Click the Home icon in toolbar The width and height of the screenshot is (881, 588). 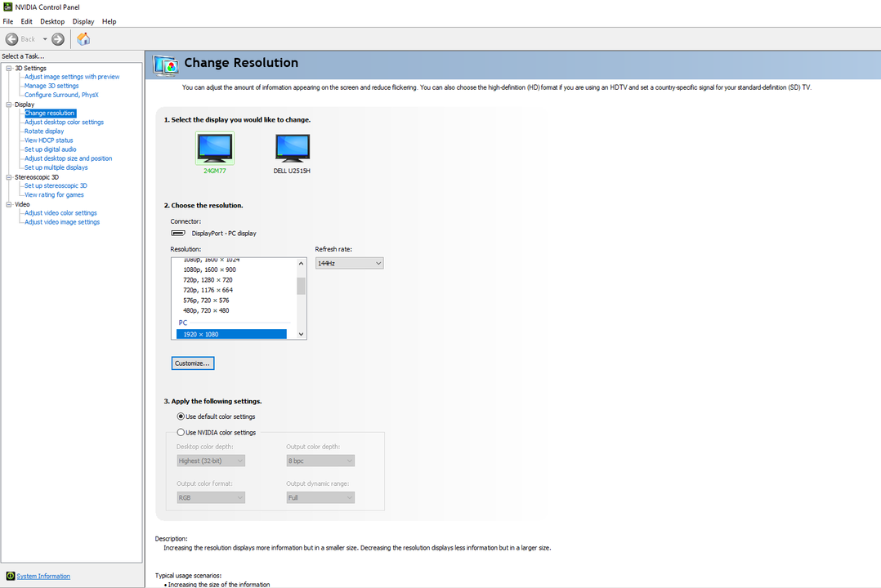point(83,38)
